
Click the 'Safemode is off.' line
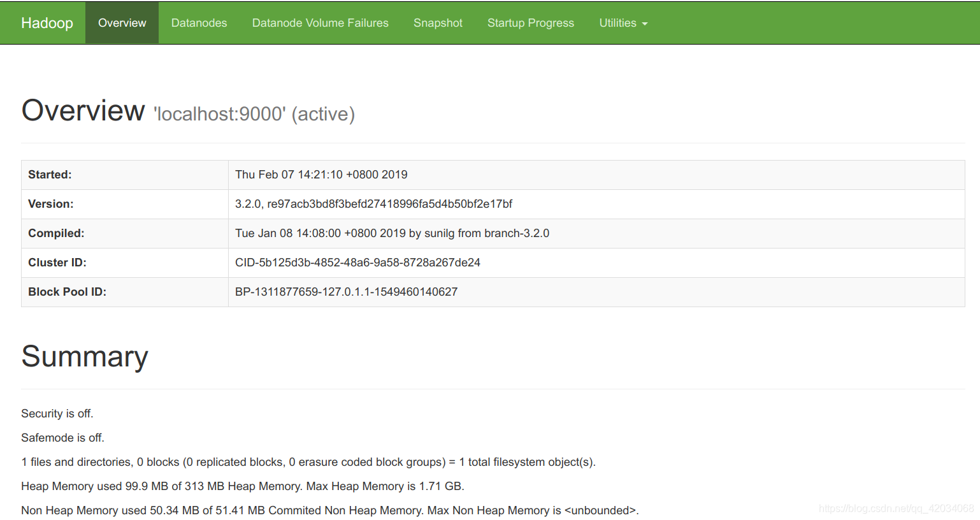(62, 438)
